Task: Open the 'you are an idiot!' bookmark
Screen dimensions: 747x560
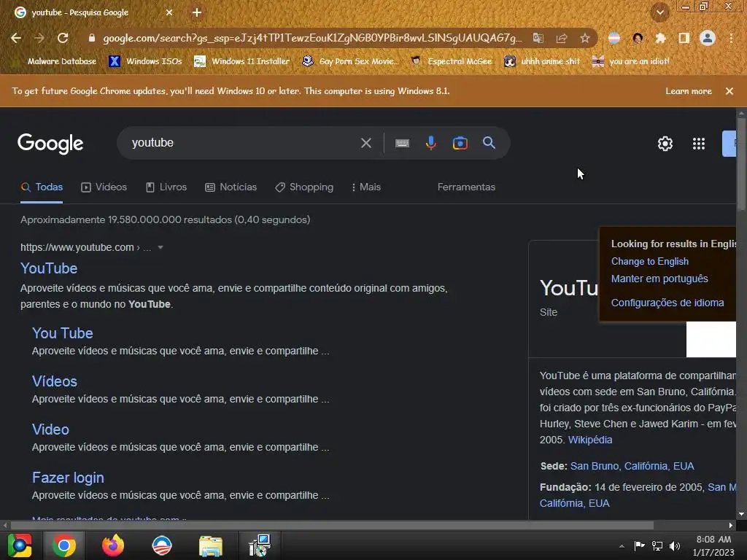Action: pyautogui.click(x=630, y=61)
